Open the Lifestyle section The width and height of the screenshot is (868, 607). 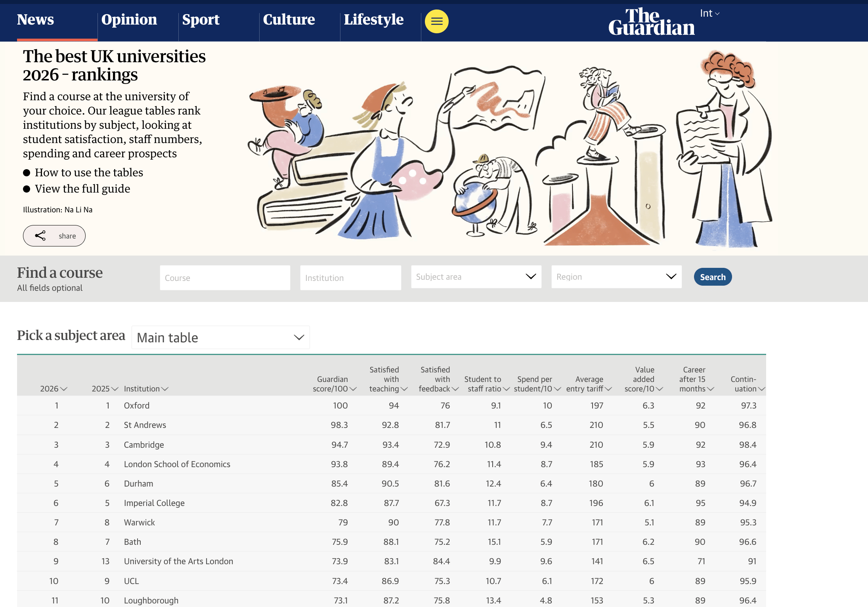(x=373, y=19)
